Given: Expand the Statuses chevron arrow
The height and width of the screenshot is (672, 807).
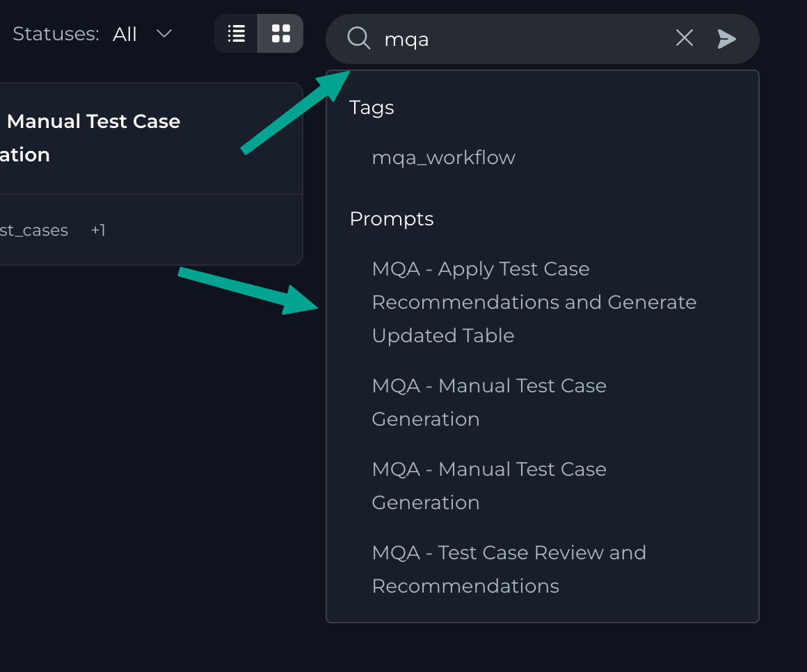Looking at the screenshot, I should point(164,33).
